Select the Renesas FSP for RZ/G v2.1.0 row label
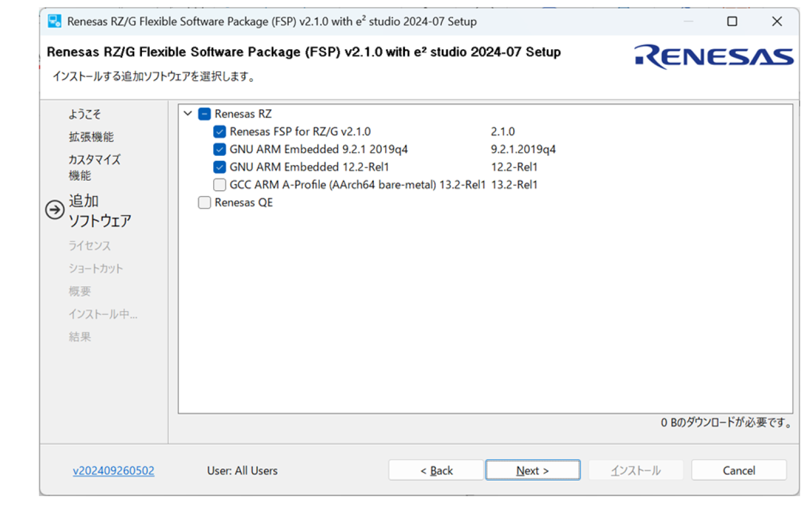The image size is (812, 505). point(300,131)
